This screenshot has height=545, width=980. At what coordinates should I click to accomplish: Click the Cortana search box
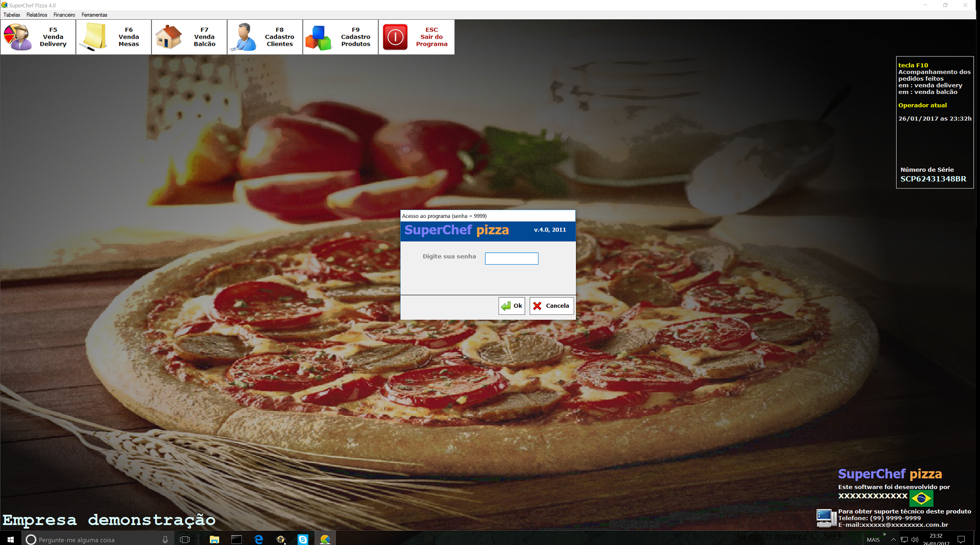(x=98, y=539)
